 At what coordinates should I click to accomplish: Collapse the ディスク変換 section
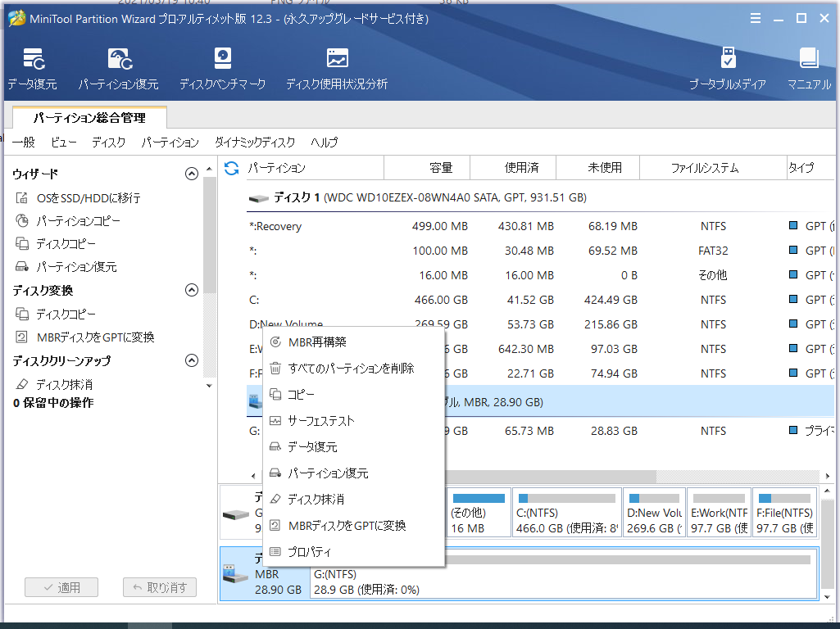pos(192,290)
